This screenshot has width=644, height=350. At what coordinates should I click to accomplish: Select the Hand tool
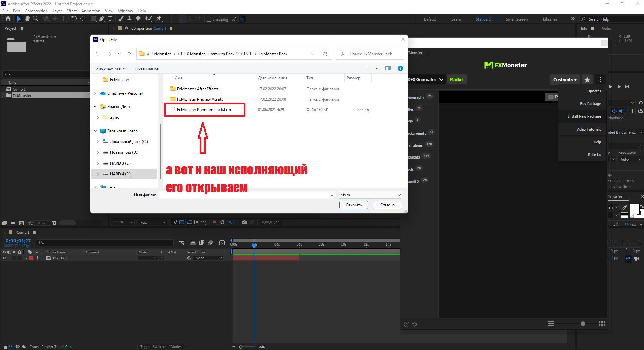(27, 19)
